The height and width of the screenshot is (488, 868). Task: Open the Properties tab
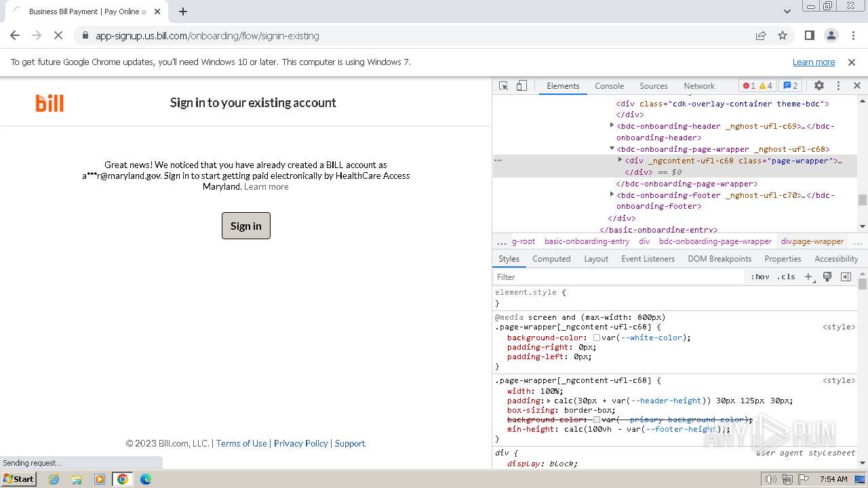(x=783, y=259)
